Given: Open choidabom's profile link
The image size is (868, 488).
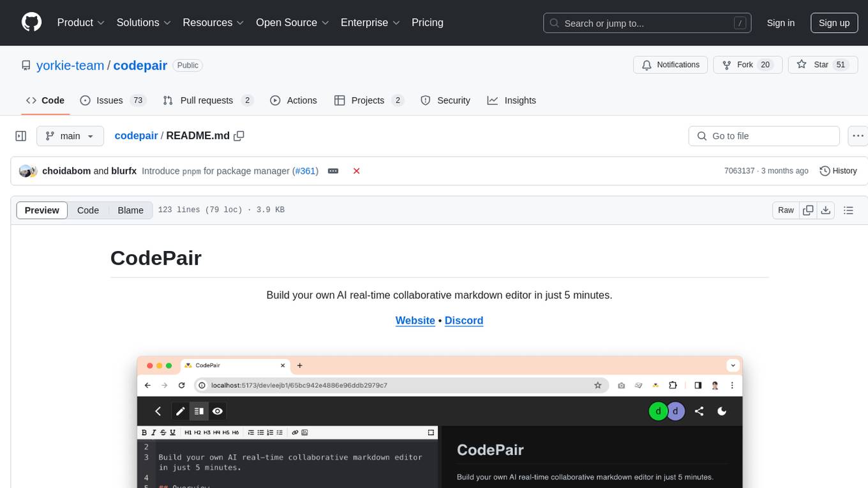Looking at the screenshot, I should pyautogui.click(x=66, y=171).
